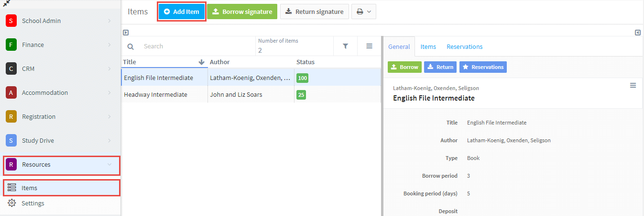Click the blue Return button
The image size is (644, 216).
440,67
